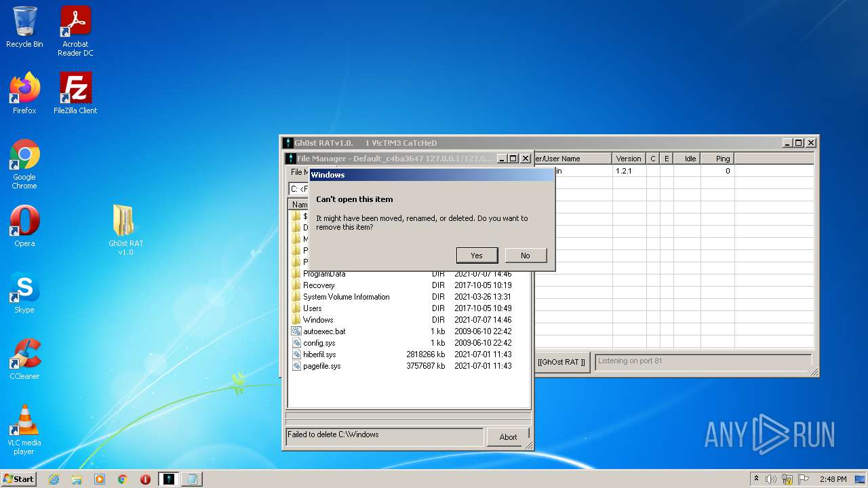Image resolution: width=868 pixels, height=488 pixels.
Task: Open Windows Explorer from the taskbar
Action: coord(77,479)
